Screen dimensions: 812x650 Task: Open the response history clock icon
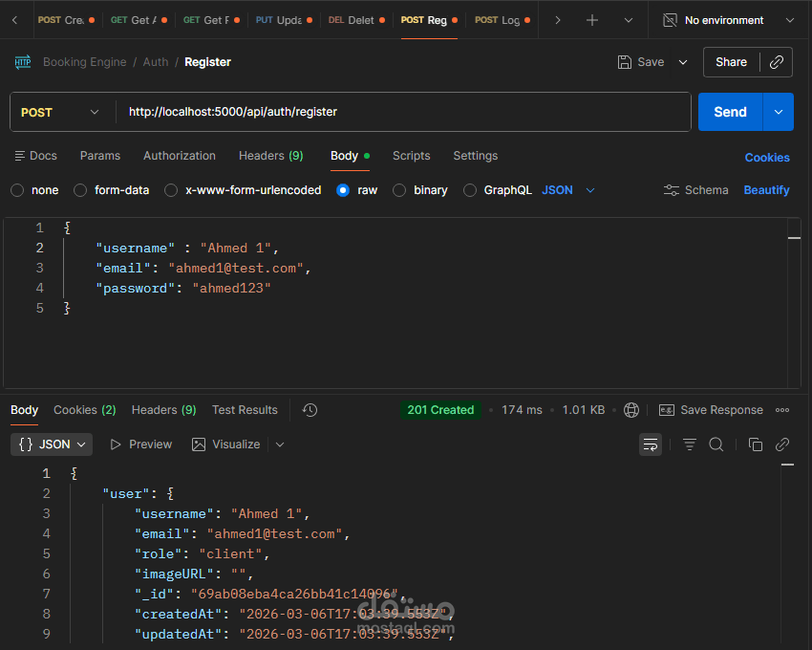point(310,410)
